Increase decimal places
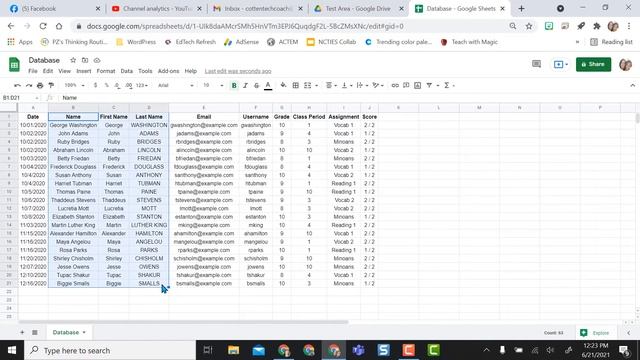Viewport: 640px width, 360px height. point(129,85)
